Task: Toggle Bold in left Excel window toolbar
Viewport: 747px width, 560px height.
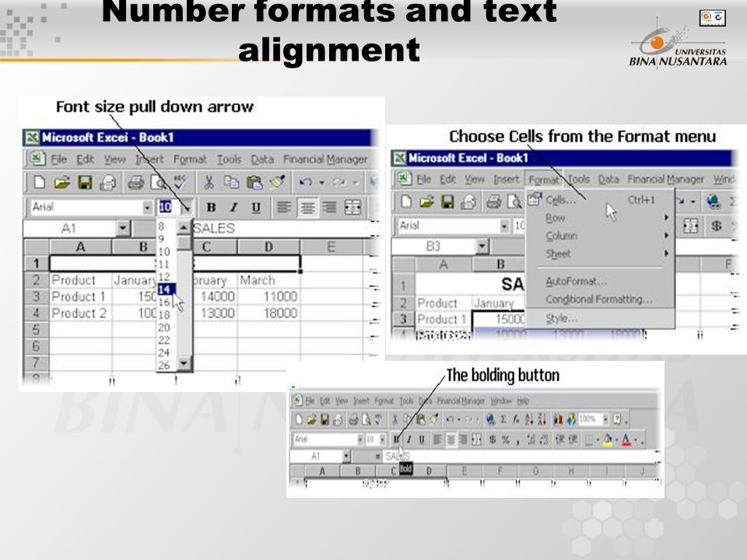Action: pos(211,207)
